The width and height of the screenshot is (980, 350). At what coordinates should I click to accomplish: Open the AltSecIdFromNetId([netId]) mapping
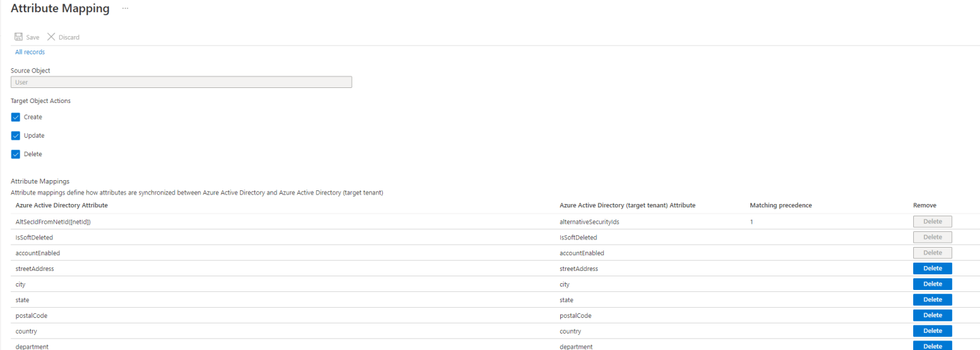coord(53,222)
